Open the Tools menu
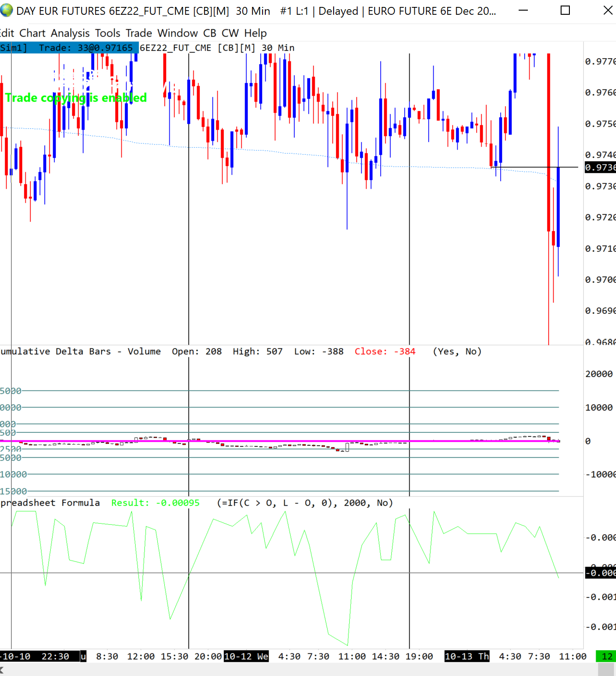The height and width of the screenshot is (676, 616). [108, 33]
